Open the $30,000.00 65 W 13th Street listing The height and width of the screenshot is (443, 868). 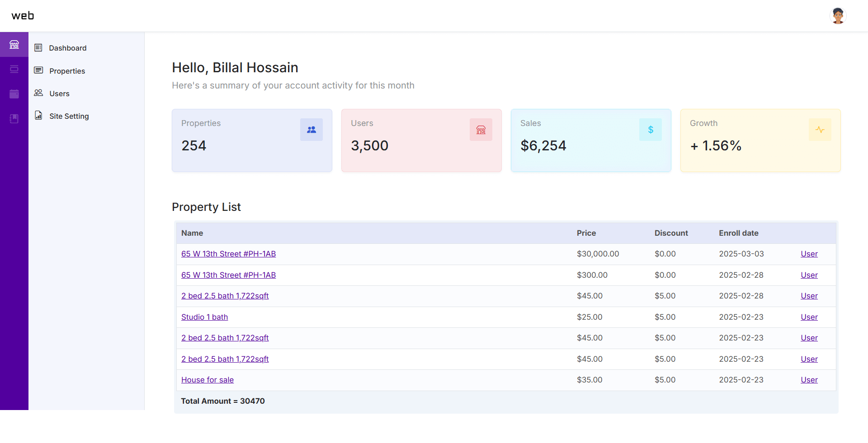[x=228, y=254]
